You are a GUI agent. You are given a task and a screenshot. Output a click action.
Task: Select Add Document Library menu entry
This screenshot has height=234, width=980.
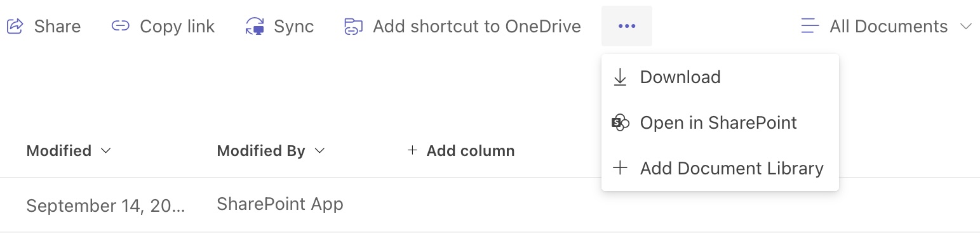pos(720,168)
